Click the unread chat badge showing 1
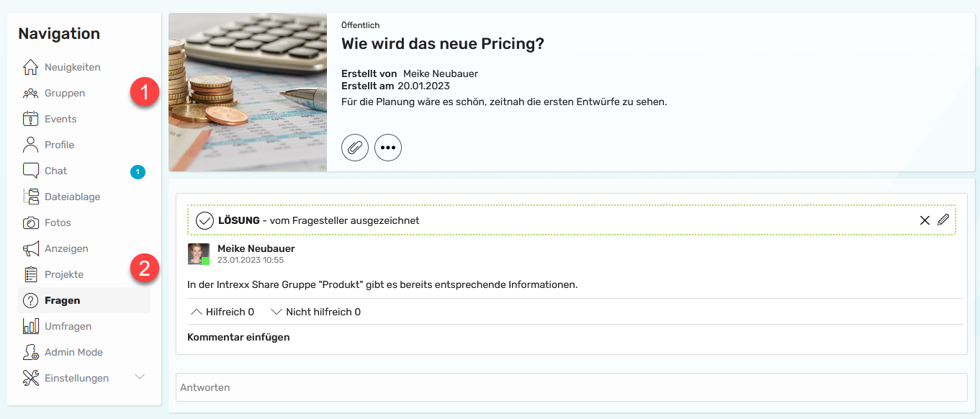Image resolution: width=980 pixels, height=419 pixels. point(138,171)
